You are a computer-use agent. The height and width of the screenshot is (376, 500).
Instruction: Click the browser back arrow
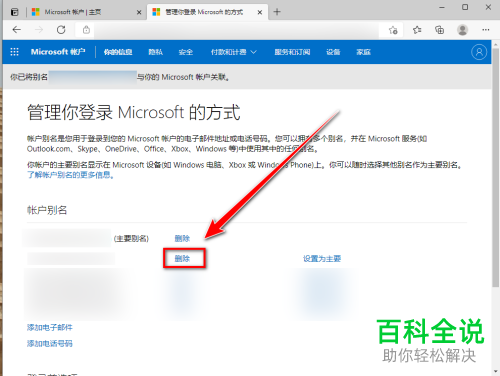click(x=17, y=30)
